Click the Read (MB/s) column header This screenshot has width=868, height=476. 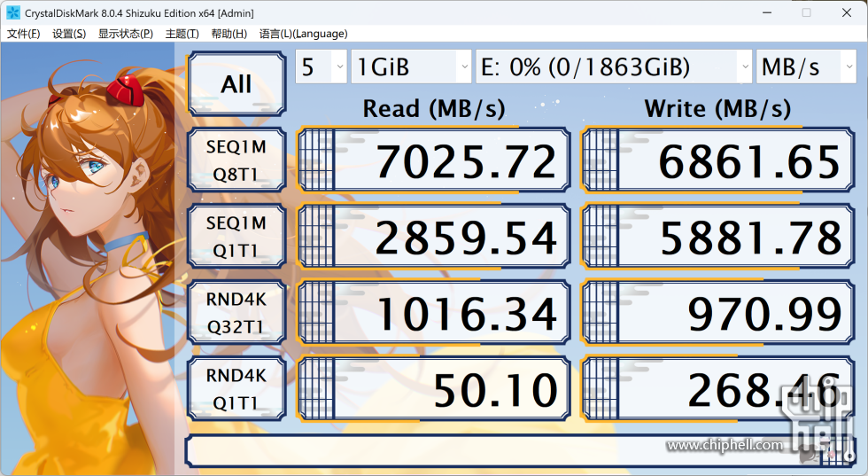(434, 108)
